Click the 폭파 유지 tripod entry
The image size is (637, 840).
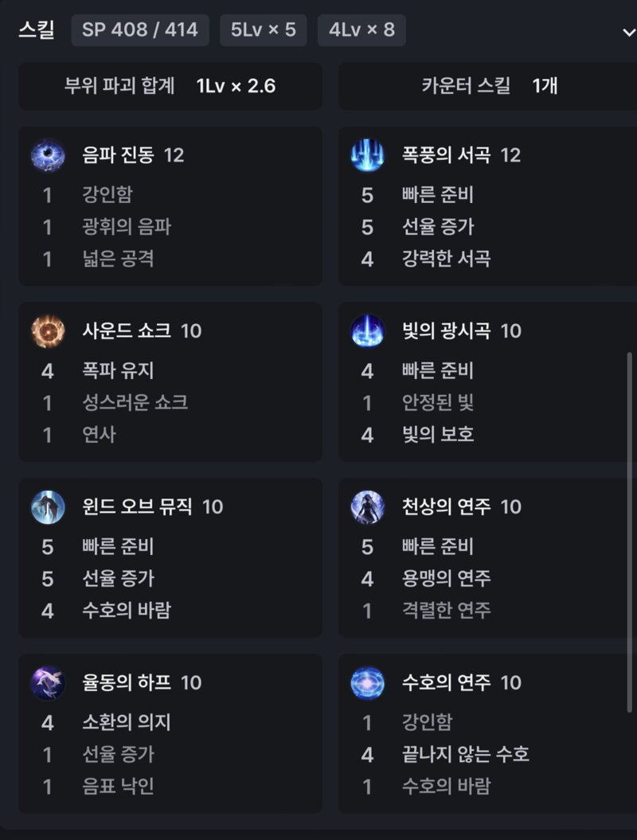click(x=118, y=371)
